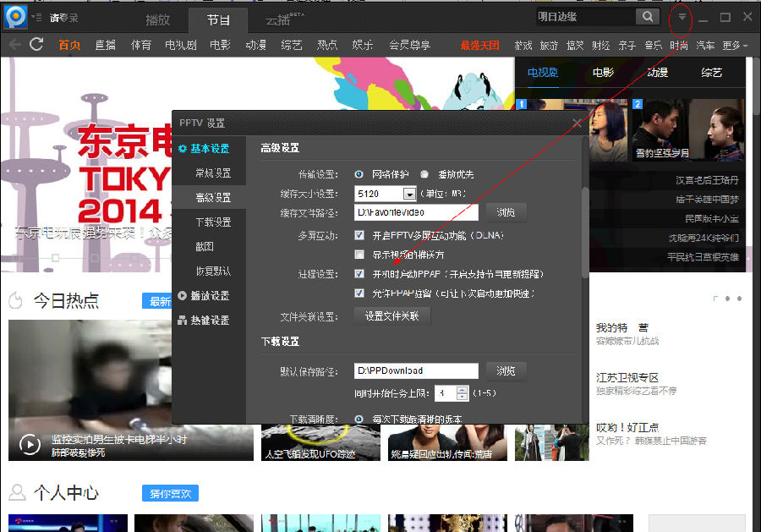
Task: Switch to the 播放 tab
Action: (x=157, y=19)
